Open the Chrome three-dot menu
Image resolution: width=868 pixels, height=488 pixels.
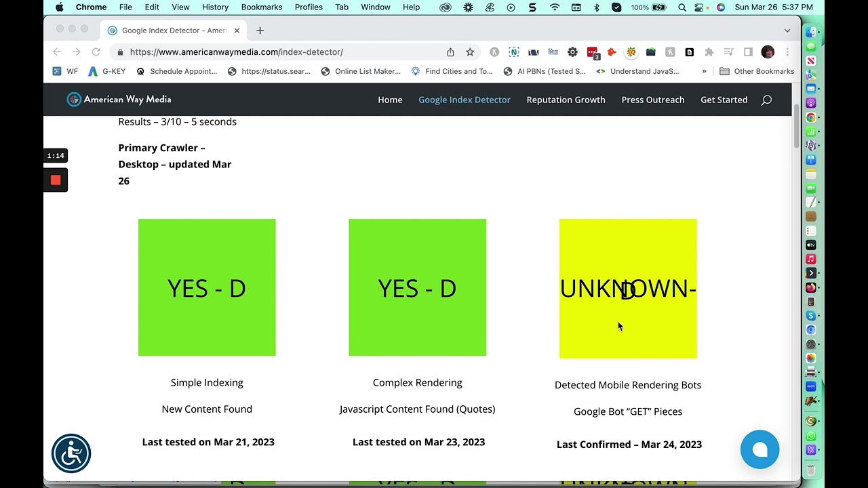(x=787, y=52)
